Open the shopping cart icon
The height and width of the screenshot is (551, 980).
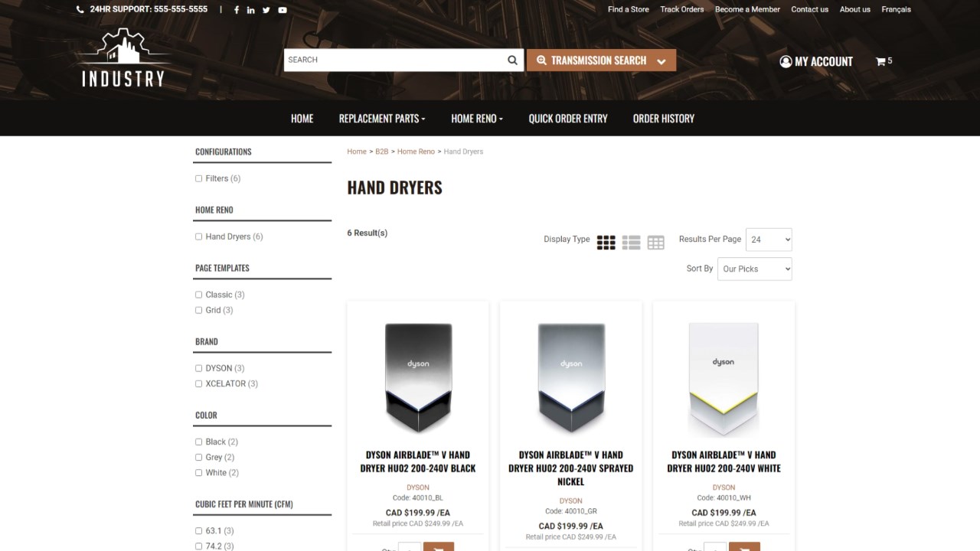pyautogui.click(x=880, y=61)
